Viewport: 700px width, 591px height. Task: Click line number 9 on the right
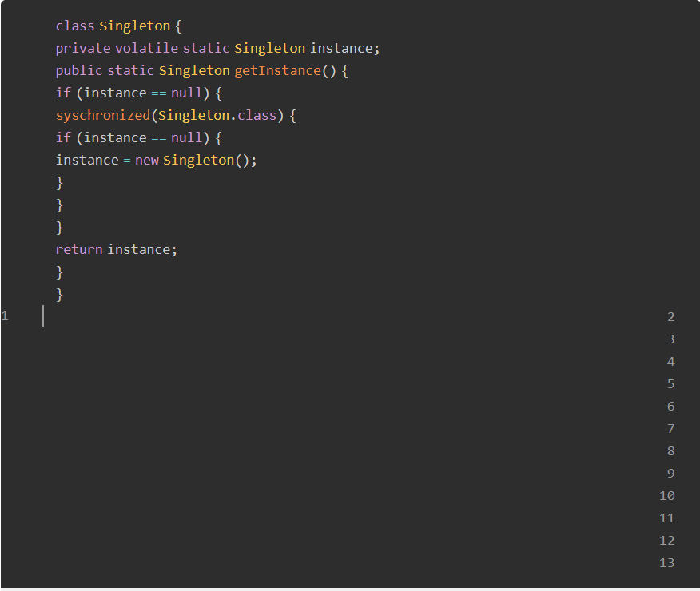671,474
